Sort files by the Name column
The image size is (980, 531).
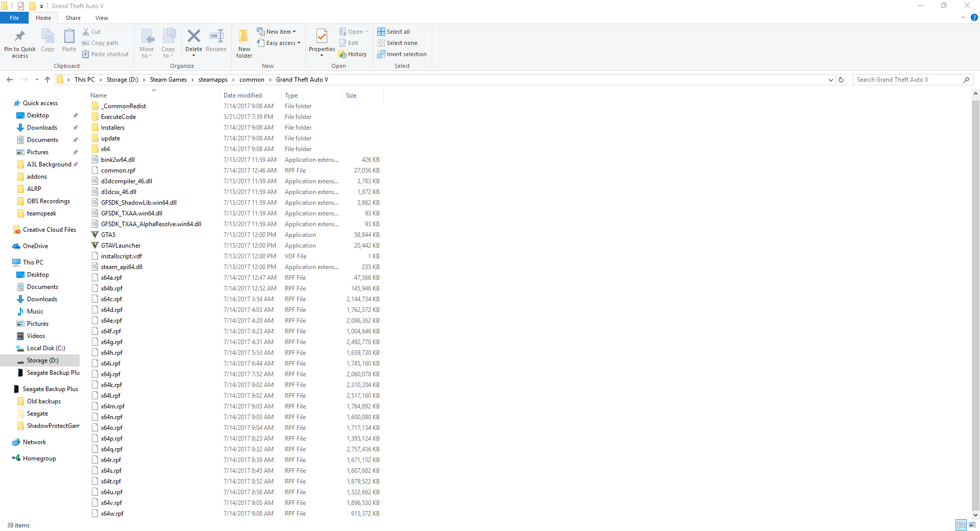[153, 95]
